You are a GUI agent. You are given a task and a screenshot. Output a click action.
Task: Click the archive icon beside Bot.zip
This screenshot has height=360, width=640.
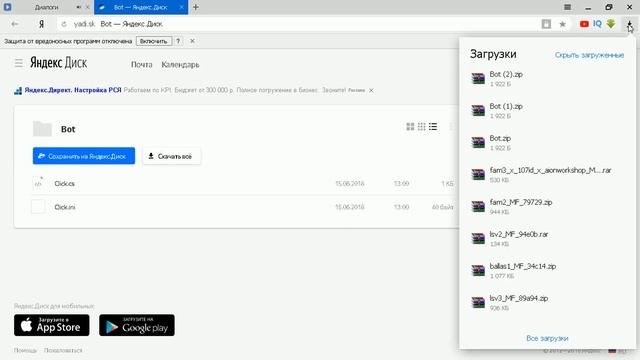[478, 142]
